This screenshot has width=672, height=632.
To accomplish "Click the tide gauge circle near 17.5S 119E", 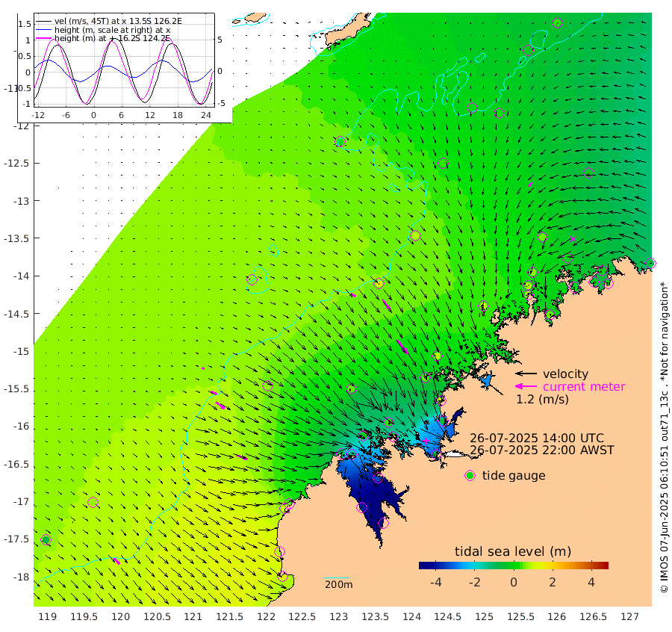I will click(46, 539).
